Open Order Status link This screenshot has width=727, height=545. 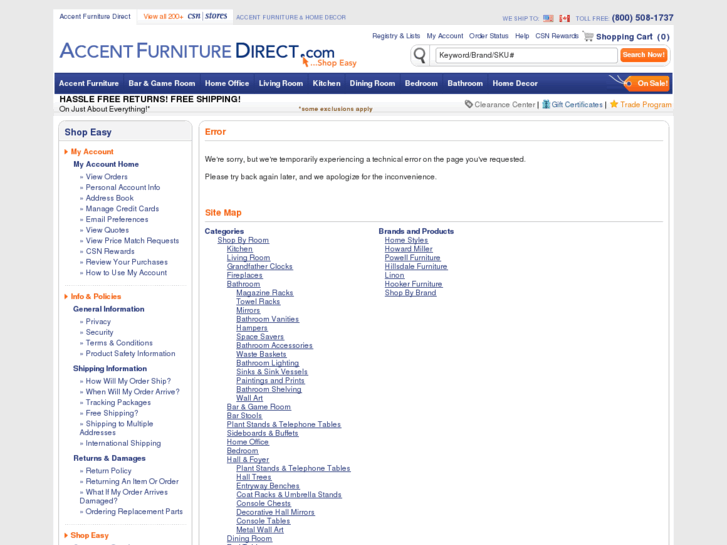(x=489, y=36)
